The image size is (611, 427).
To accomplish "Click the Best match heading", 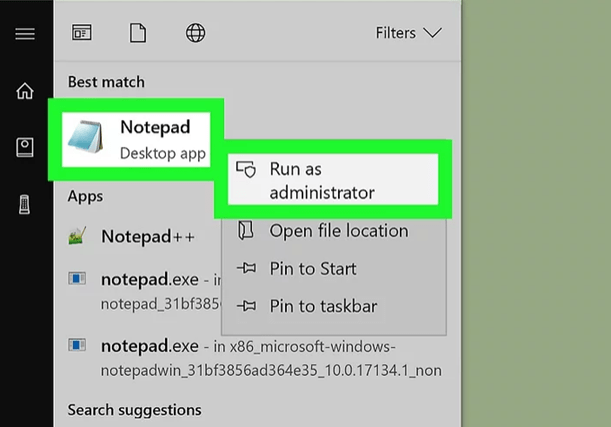I will [x=106, y=82].
